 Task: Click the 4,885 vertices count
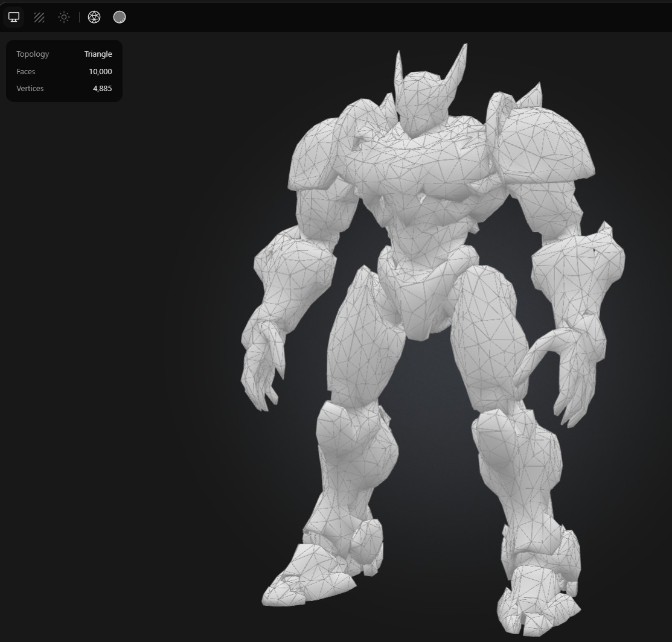coord(103,88)
